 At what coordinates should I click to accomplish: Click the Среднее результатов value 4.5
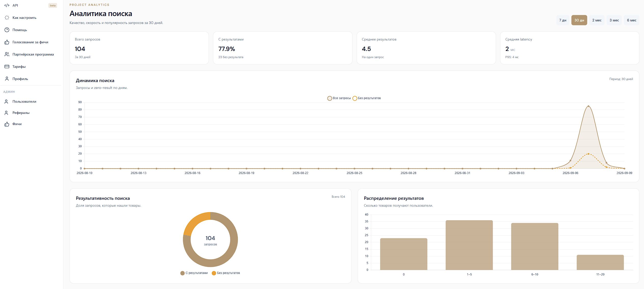pos(366,49)
